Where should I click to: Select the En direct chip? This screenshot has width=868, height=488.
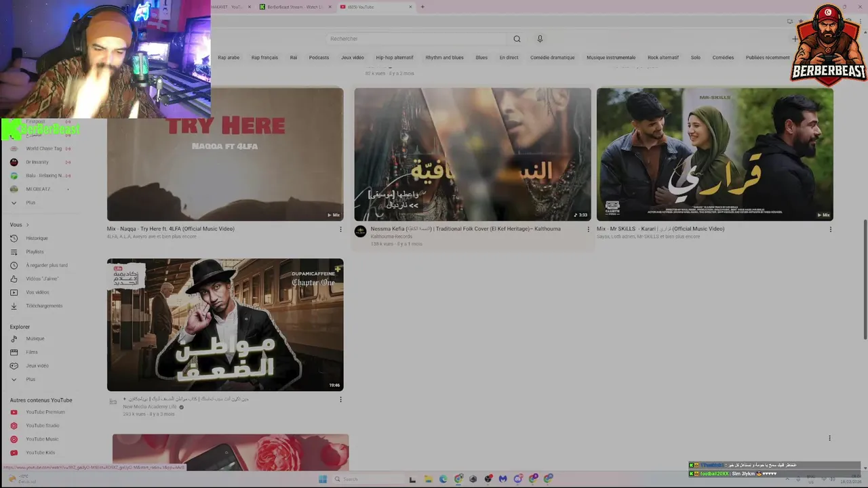pyautogui.click(x=509, y=58)
